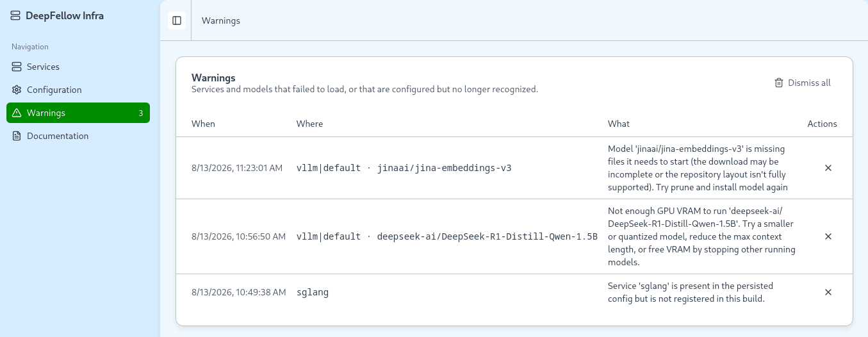The width and height of the screenshot is (868, 337).
Task: Click the Dismiss all button
Action: (x=803, y=83)
